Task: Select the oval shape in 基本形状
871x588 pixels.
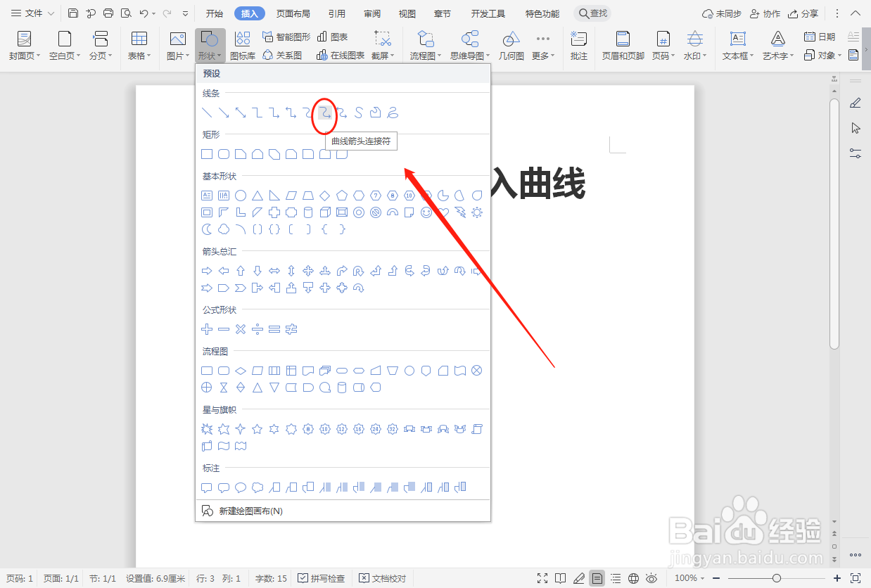Action: [241, 196]
